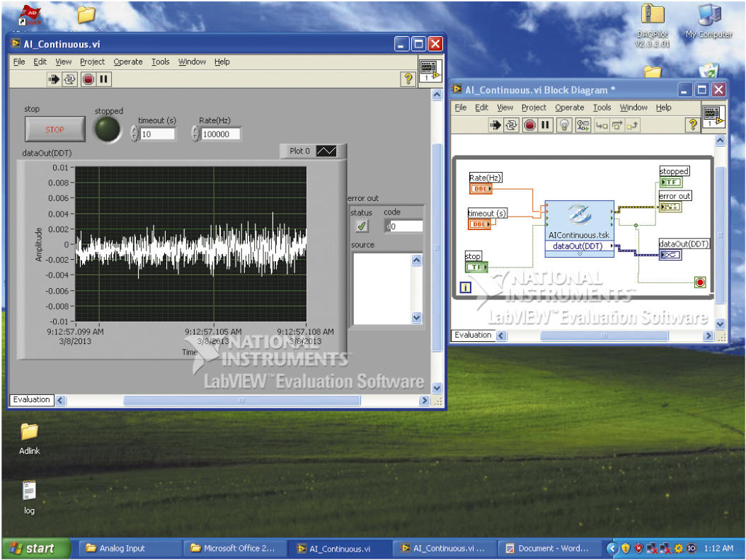Click the Rate(Hz) increment/decrement stepper
Screen dimensions: 746x560
coord(195,134)
